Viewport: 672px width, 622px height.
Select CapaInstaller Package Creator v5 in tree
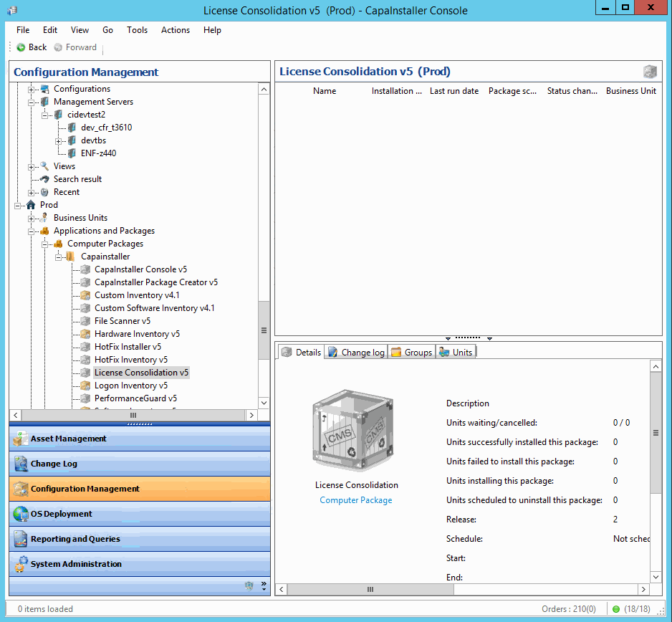pos(156,282)
